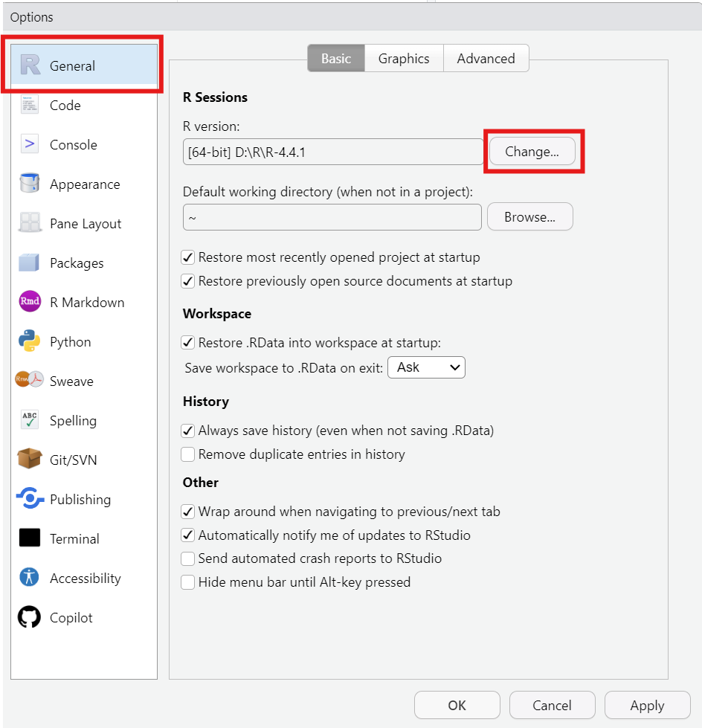Select the Python label in sidebar
702x728 pixels.
point(70,342)
